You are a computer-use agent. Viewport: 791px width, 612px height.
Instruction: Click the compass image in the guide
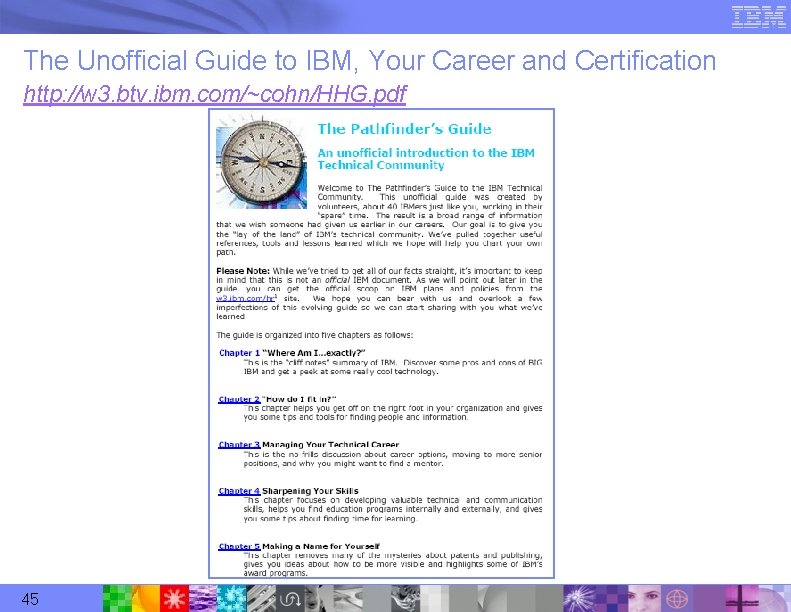tap(261, 162)
